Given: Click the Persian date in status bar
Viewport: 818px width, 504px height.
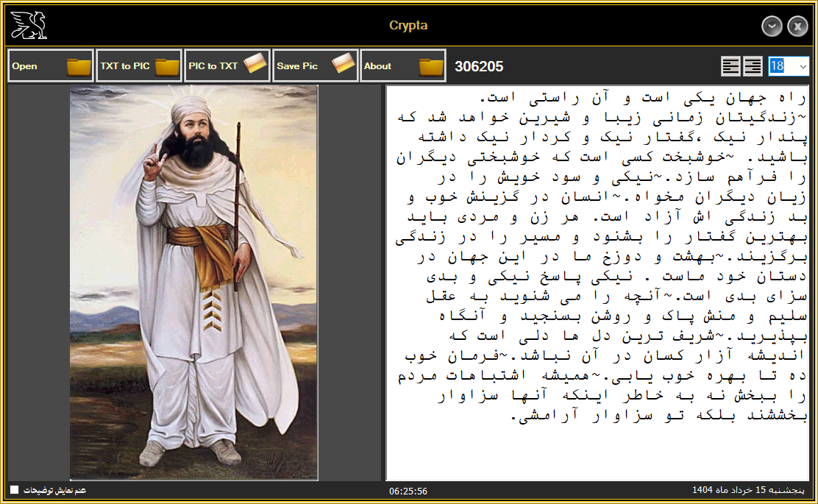Looking at the screenshot, I should (x=748, y=490).
